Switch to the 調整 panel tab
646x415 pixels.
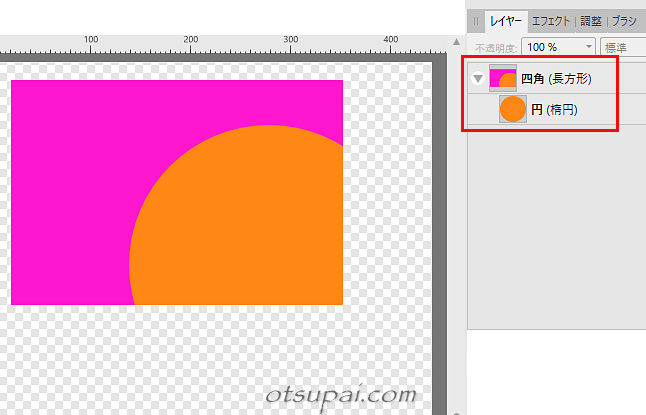tap(593, 20)
